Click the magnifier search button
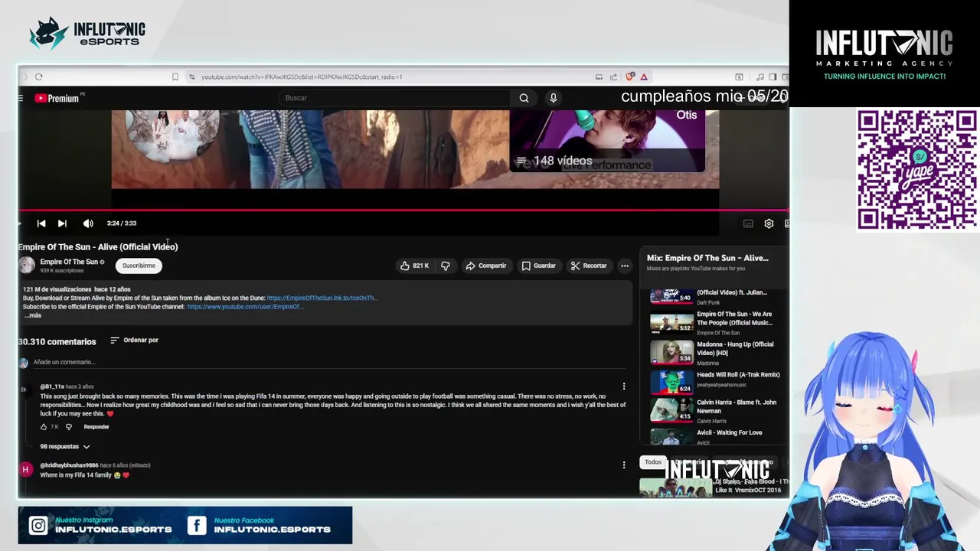980x551 pixels. 524,98
